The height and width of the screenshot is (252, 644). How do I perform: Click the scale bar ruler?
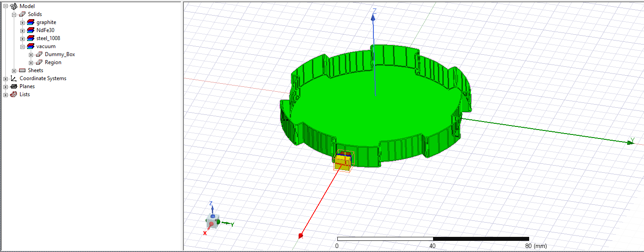[433, 239]
